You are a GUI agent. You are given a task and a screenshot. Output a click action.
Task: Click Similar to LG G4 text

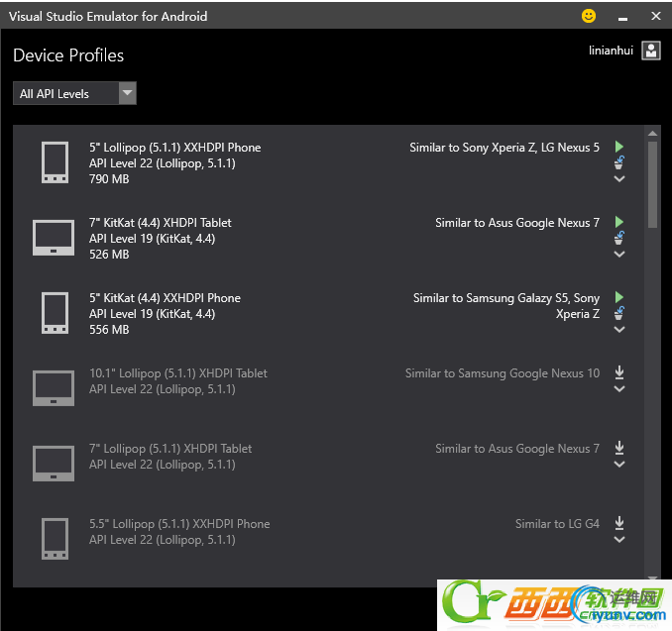pos(557,524)
